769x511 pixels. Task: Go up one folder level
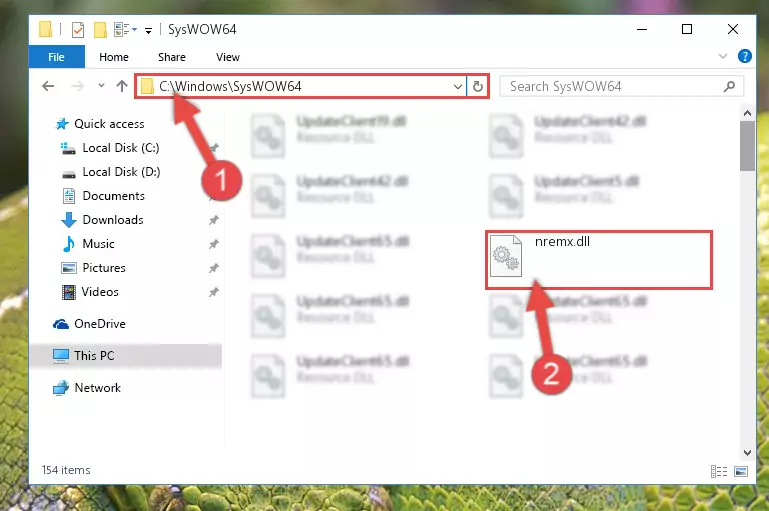[x=122, y=86]
